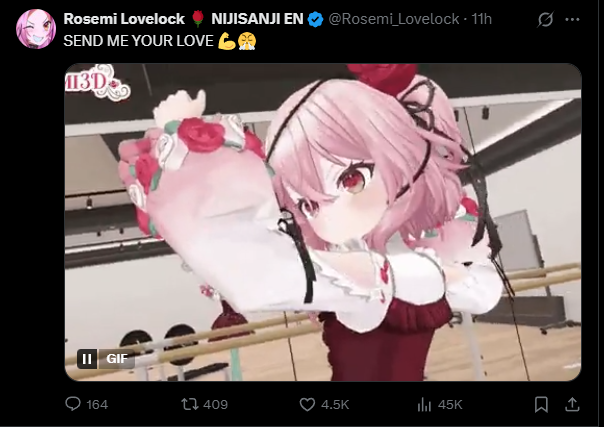Click the Rosemi Lovelock display name
This screenshot has width=604, height=427.
point(124,19)
